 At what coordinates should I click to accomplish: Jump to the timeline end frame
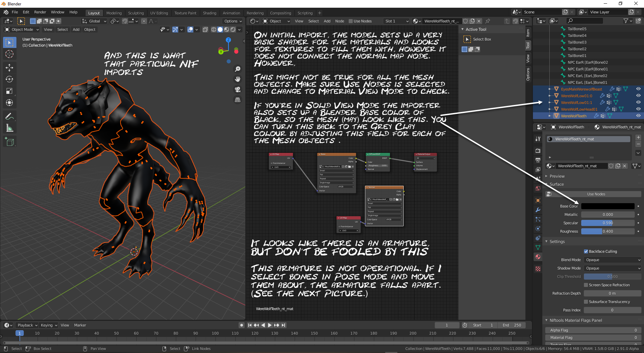(x=284, y=325)
